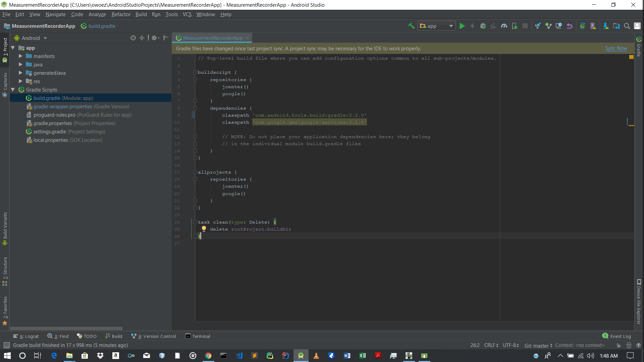Open the project view options gear menu
The image size is (644, 362).
click(x=154, y=38)
